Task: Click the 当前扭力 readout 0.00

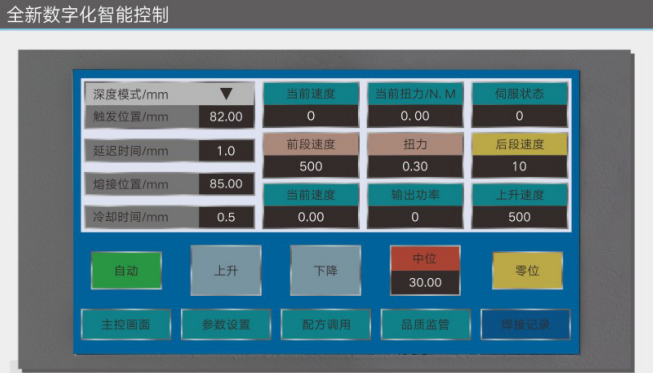Action: coord(415,116)
